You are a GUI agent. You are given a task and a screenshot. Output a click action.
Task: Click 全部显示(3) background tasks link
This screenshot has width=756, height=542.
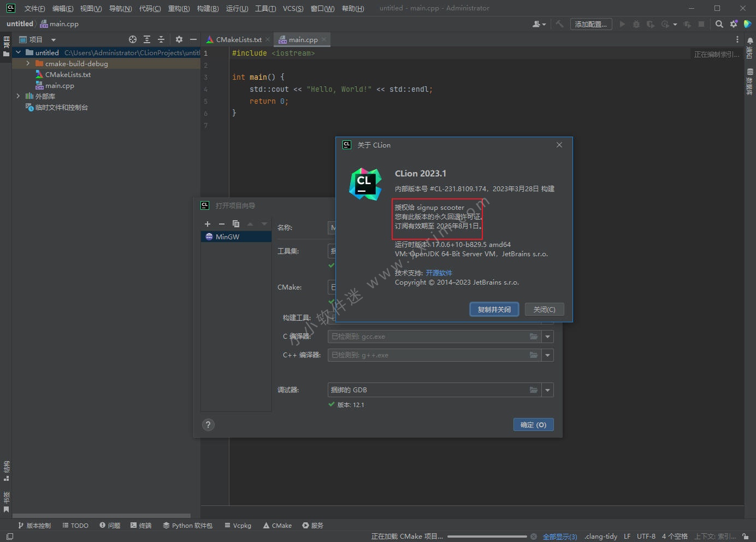[560, 537]
